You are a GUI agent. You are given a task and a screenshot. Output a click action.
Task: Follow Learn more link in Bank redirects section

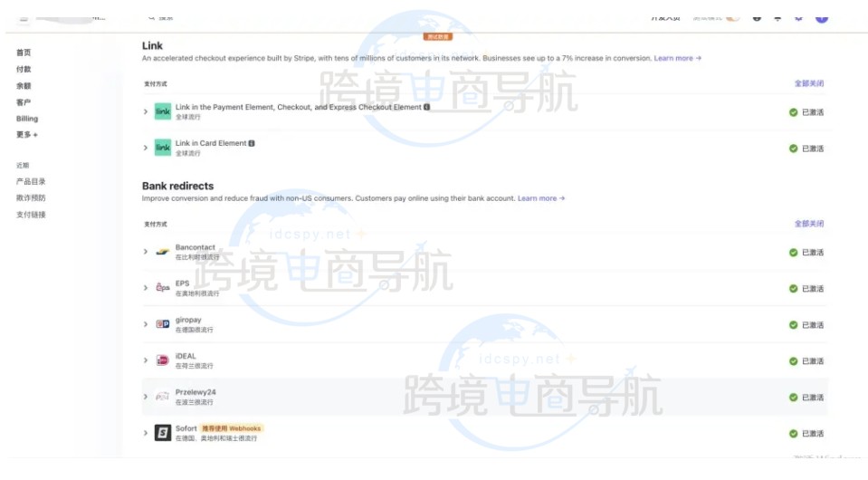pyautogui.click(x=541, y=198)
